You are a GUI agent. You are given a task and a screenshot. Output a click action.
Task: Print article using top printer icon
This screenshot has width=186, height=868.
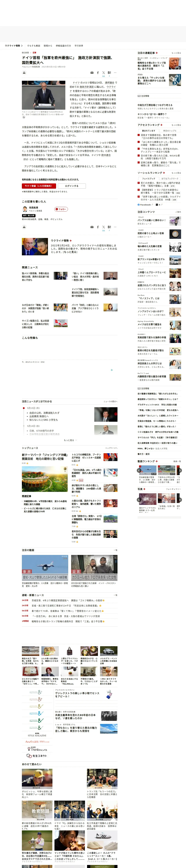point(24,72)
